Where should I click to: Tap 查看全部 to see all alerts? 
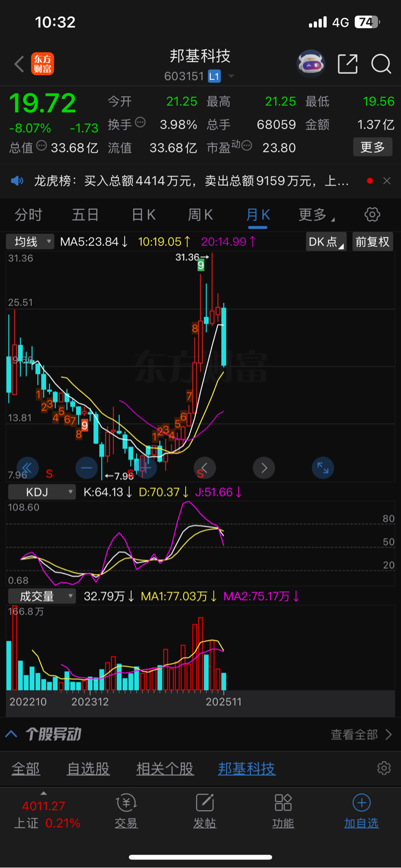tap(361, 734)
